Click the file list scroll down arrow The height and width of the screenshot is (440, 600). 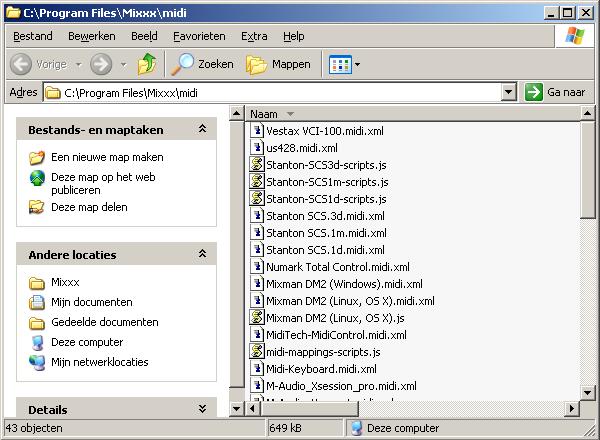[587, 393]
